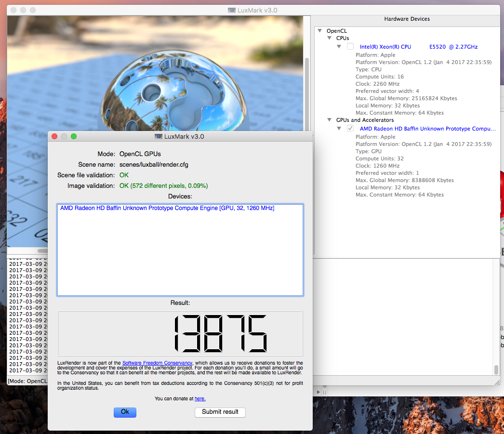Click the 'Clock: 1260 MHz' line

(x=377, y=166)
